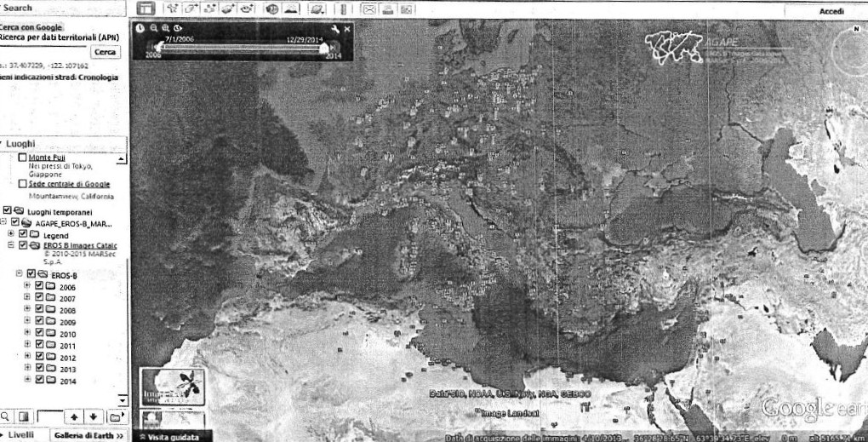Check the Monte Fuji checkbox

tap(22, 158)
